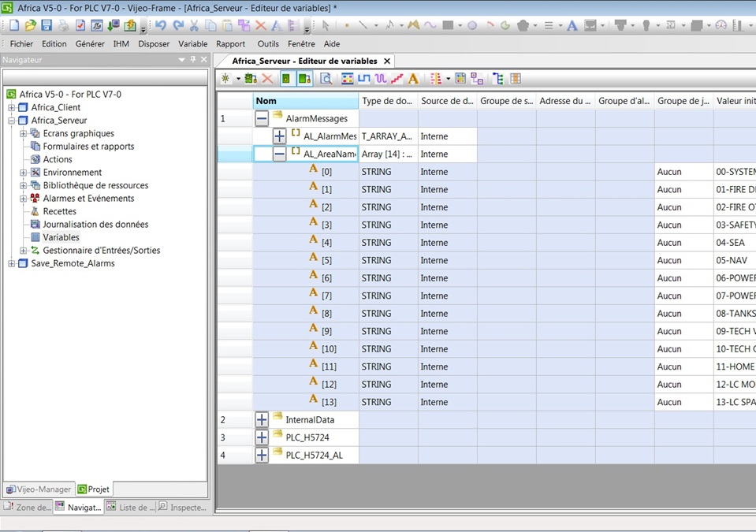Delete variable with red X icon
The image size is (756, 532).
point(267,79)
